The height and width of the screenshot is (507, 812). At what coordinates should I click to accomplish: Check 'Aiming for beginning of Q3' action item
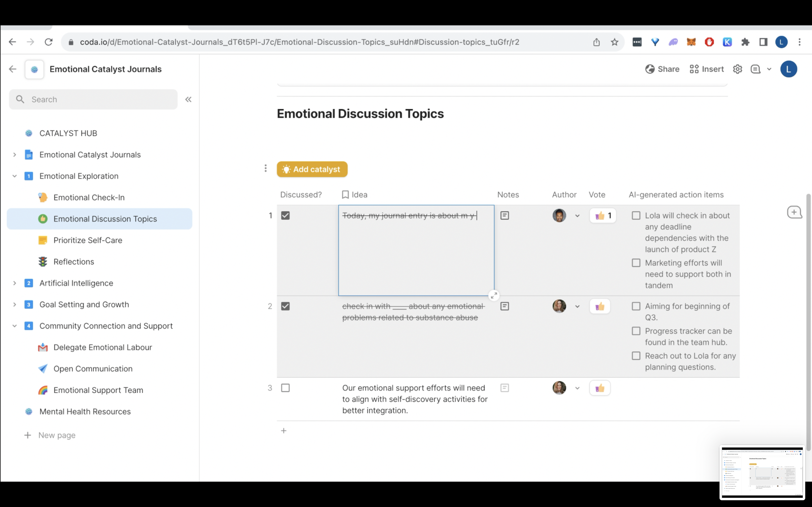[636, 306]
